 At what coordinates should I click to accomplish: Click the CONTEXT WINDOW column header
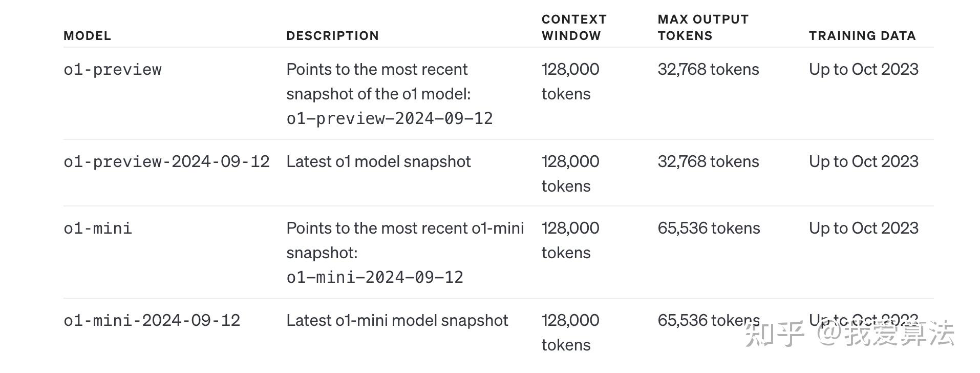[574, 28]
